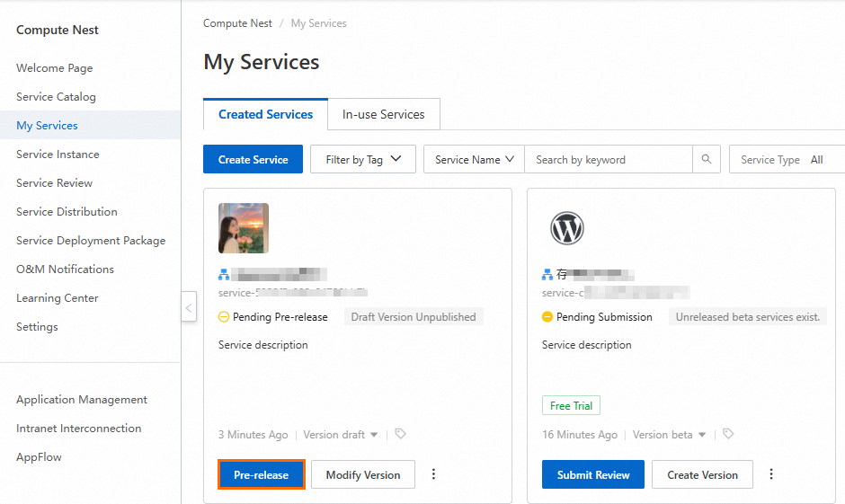
Task: Click the first service's avatar thumbnail
Action: [x=244, y=228]
